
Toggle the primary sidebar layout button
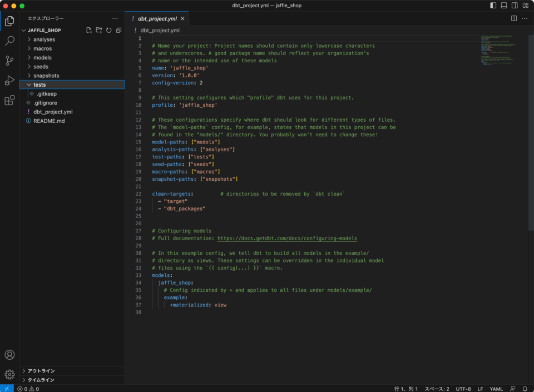coord(493,6)
